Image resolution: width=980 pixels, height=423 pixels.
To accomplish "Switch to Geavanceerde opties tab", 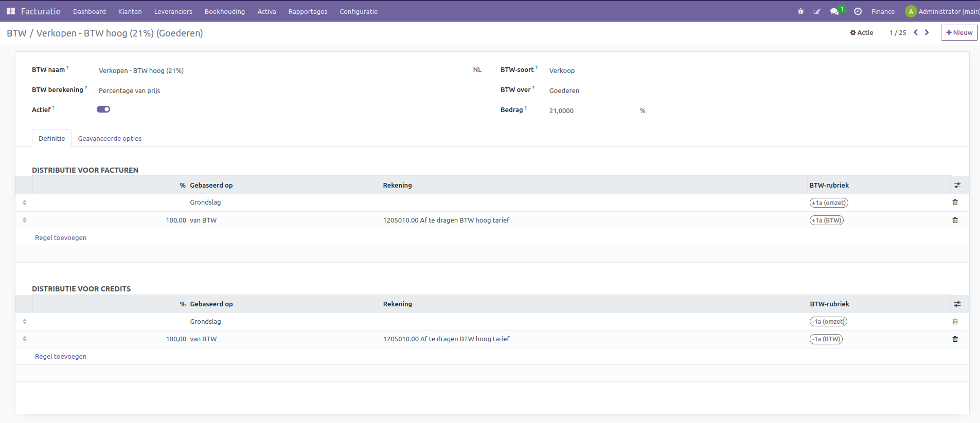I will coord(110,139).
